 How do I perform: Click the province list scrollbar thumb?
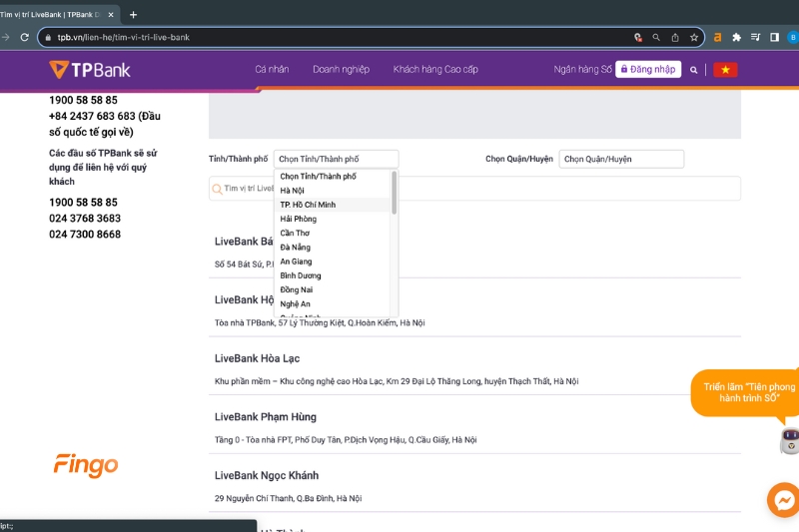click(394, 193)
